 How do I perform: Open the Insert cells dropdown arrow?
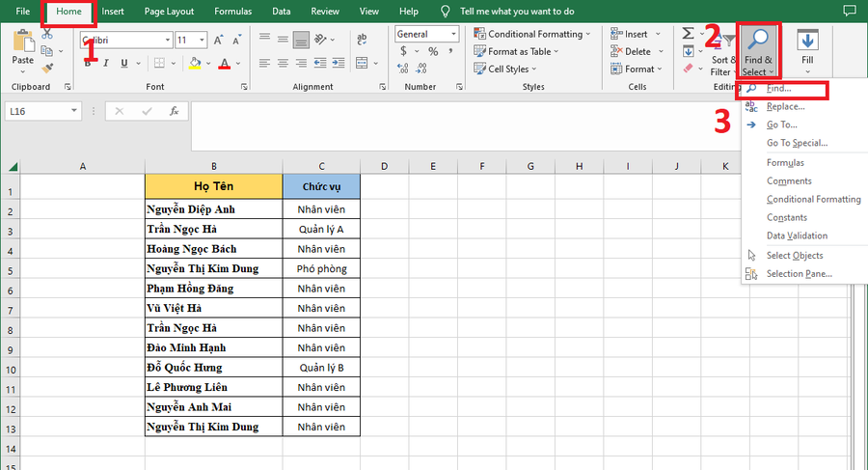pos(658,34)
